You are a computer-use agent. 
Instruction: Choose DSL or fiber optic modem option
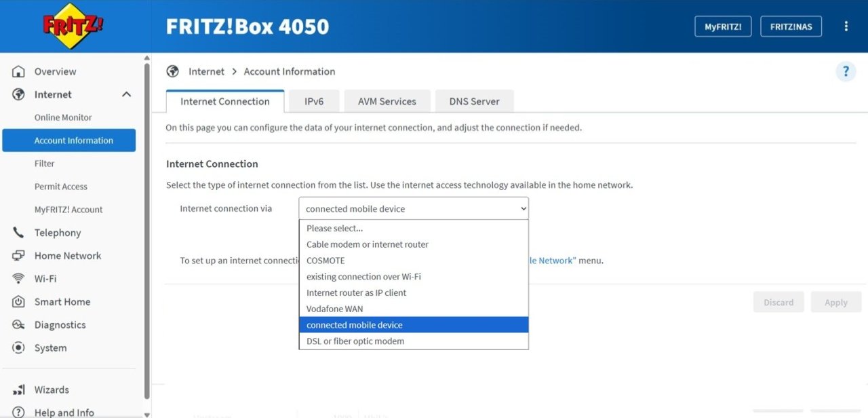pyautogui.click(x=414, y=341)
